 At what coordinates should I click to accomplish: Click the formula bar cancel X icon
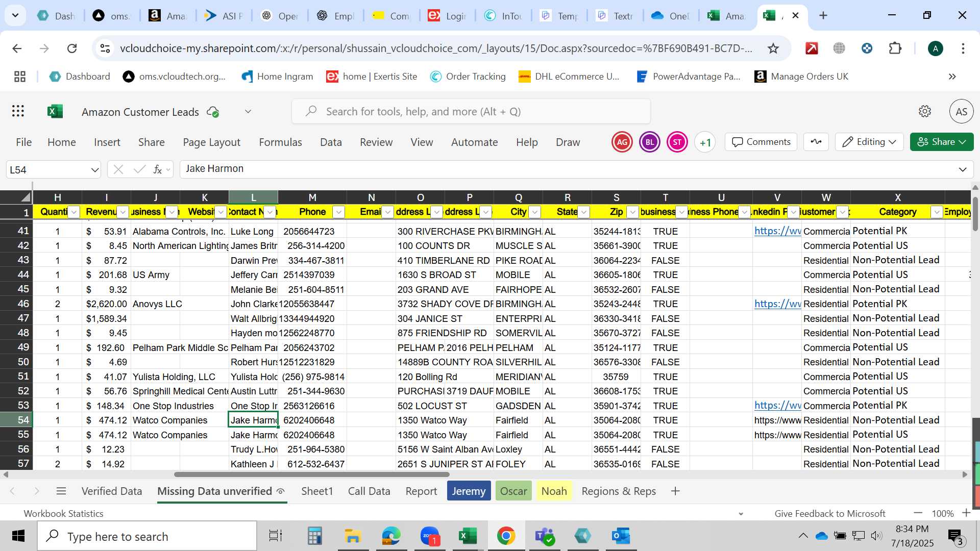click(118, 169)
